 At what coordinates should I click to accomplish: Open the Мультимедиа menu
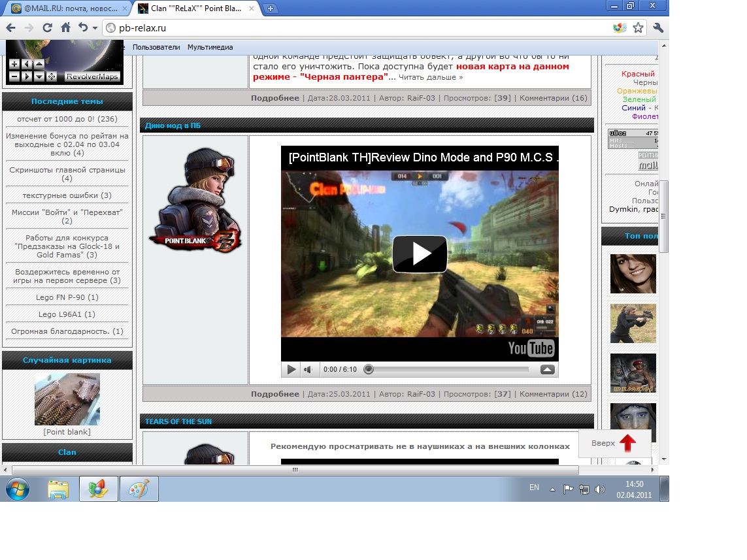[x=210, y=47]
